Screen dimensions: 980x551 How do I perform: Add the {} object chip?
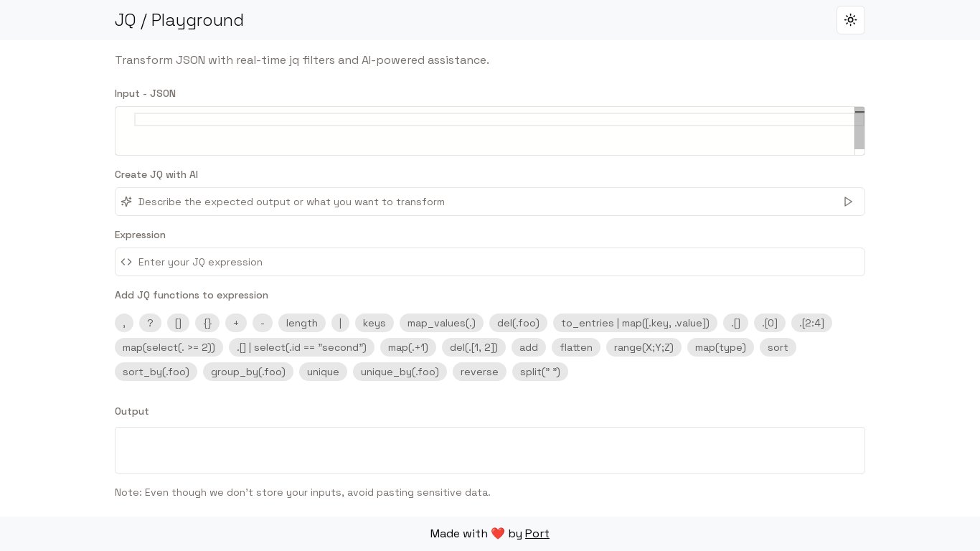(x=207, y=323)
